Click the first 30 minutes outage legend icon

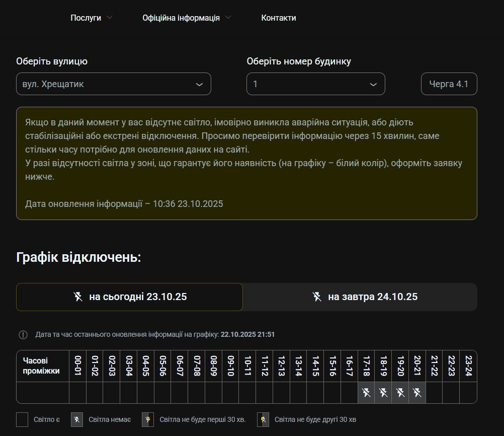click(148, 419)
